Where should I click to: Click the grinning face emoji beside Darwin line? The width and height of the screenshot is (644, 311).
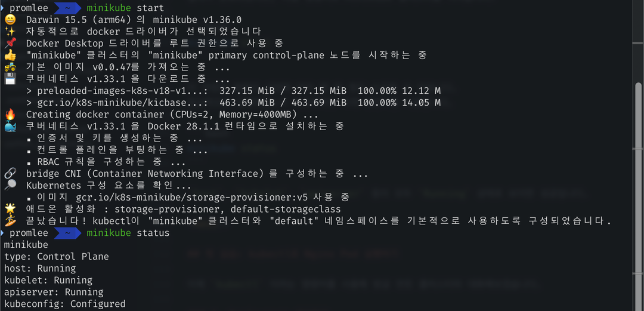pyautogui.click(x=10, y=19)
